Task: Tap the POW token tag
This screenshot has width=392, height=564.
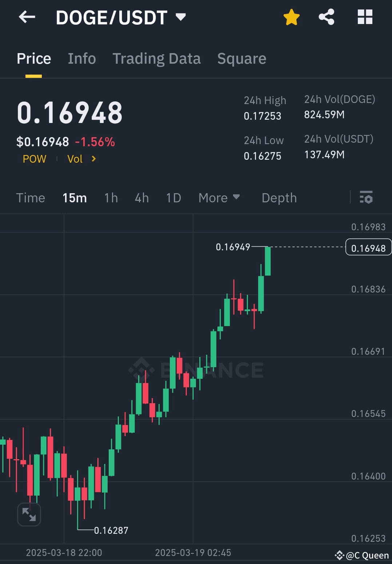Action: [x=34, y=159]
